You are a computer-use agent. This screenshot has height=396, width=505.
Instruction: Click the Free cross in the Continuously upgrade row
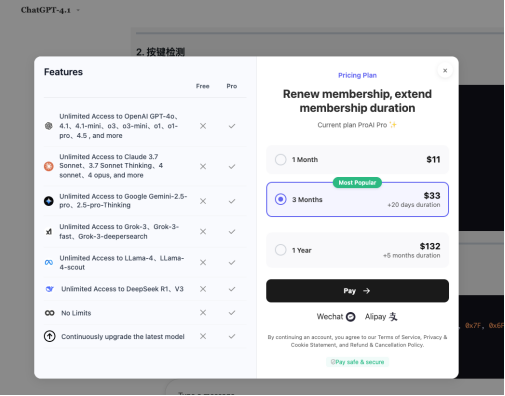[203, 336]
